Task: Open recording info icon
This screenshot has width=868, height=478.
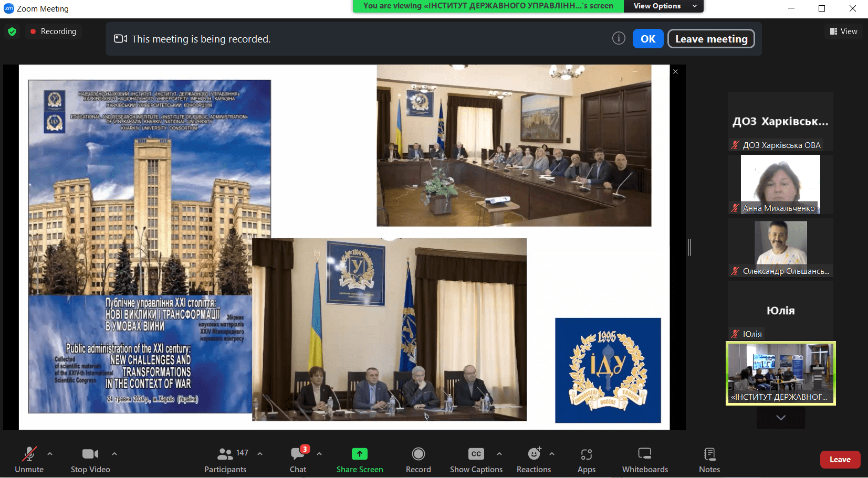Action: [619, 38]
